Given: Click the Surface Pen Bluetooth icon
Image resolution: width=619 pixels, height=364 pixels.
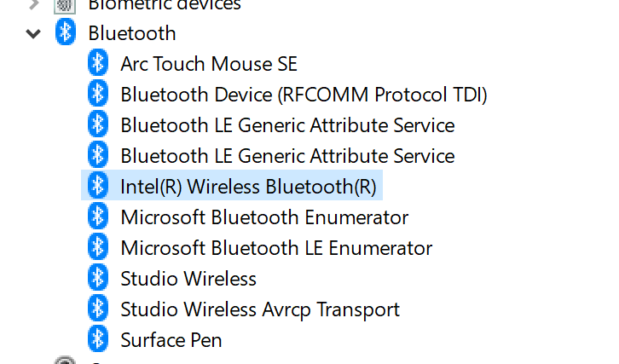Looking at the screenshot, I should tap(98, 338).
